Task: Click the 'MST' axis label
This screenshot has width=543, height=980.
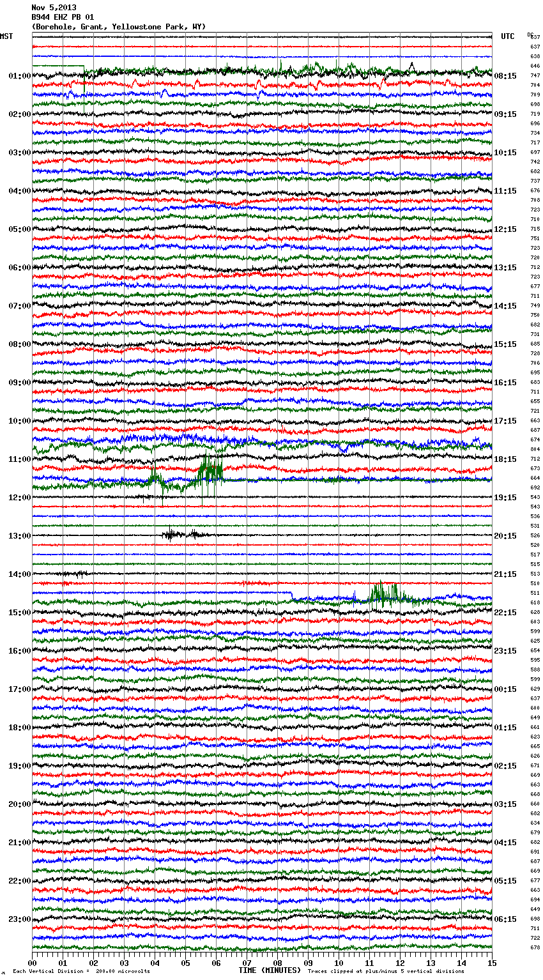Action: pyautogui.click(x=6, y=36)
